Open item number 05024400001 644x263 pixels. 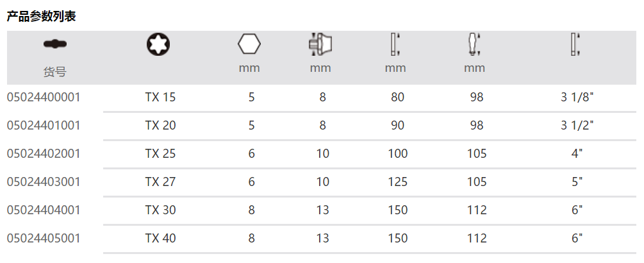44,98
